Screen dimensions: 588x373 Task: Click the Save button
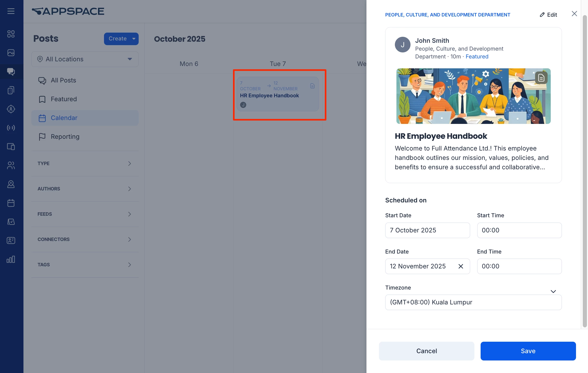[528, 351]
